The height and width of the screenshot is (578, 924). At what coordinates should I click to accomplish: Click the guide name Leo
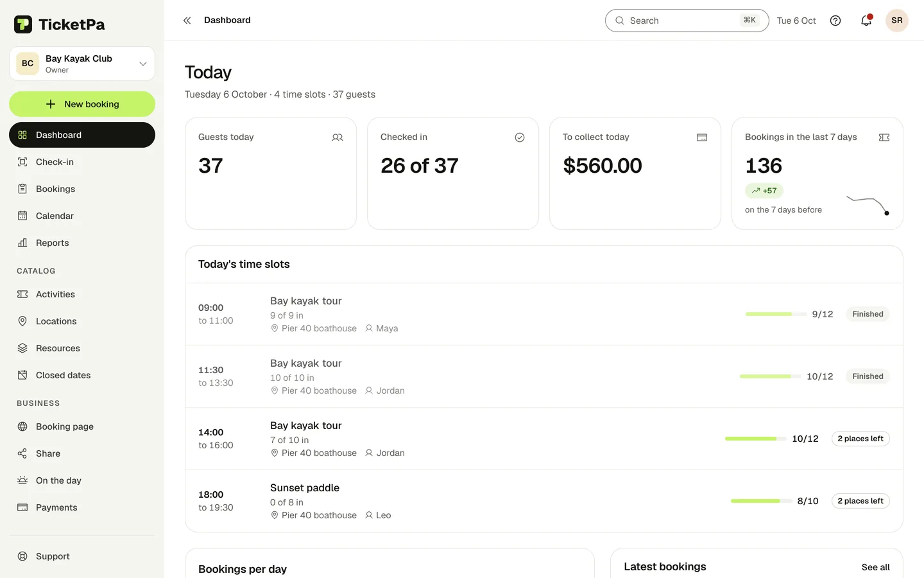383,515
